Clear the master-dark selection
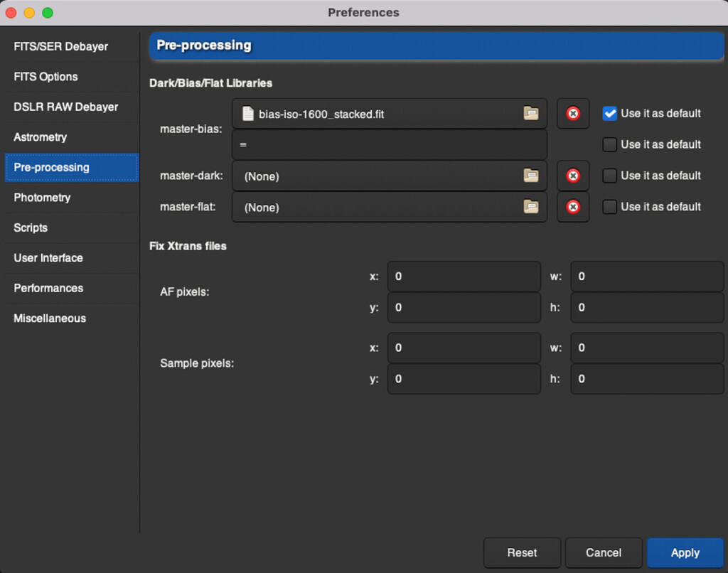Image resolution: width=728 pixels, height=573 pixels. 573,175
